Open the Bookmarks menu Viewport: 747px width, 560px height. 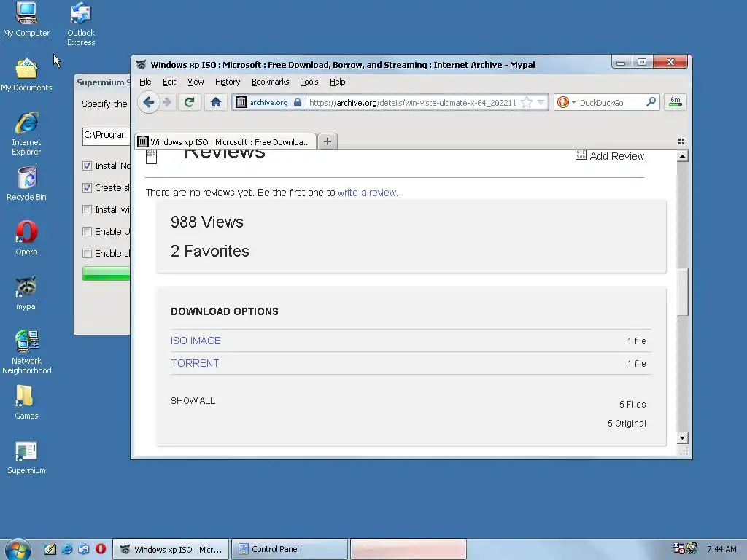tap(270, 82)
